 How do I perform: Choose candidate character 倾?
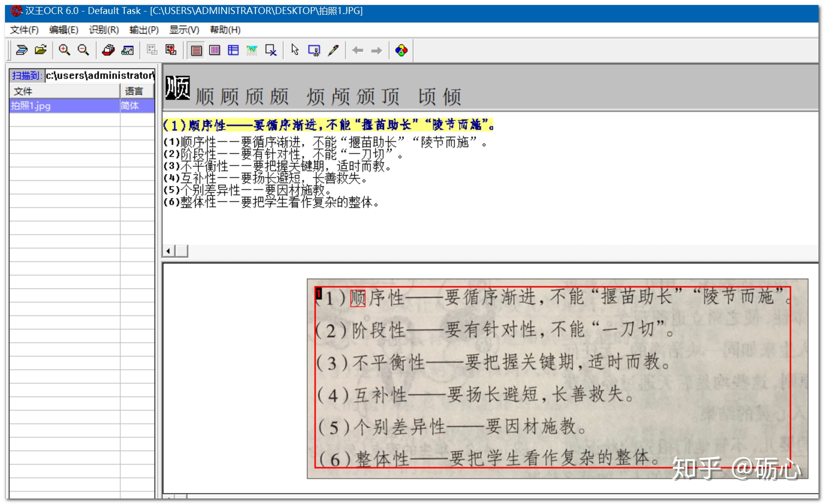452,97
